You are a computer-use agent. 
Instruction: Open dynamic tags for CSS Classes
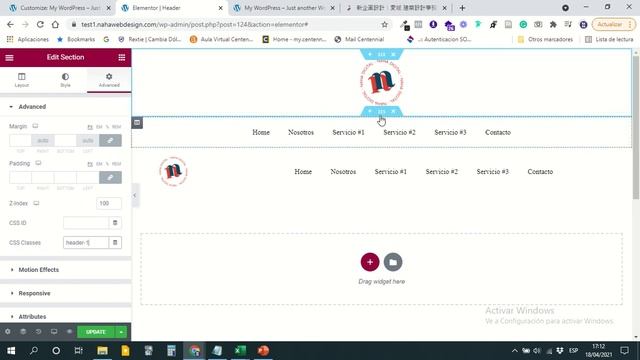[115, 242]
